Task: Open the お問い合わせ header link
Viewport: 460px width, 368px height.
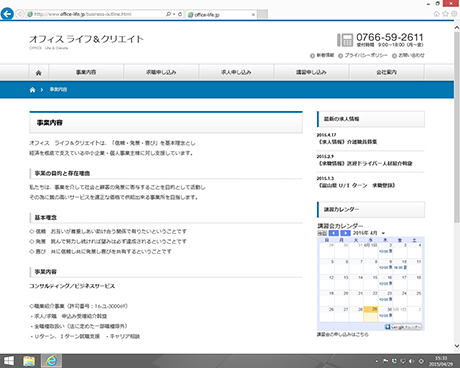Action: (x=408, y=55)
